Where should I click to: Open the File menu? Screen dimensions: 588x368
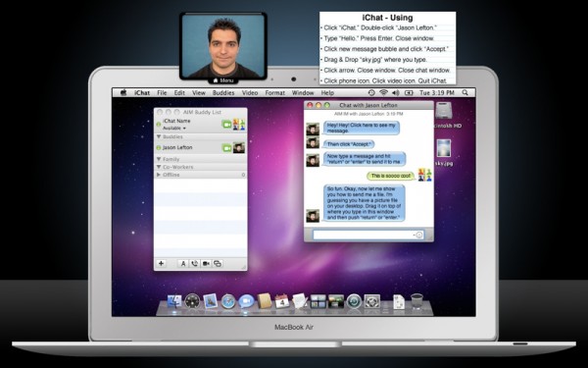(x=162, y=93)
